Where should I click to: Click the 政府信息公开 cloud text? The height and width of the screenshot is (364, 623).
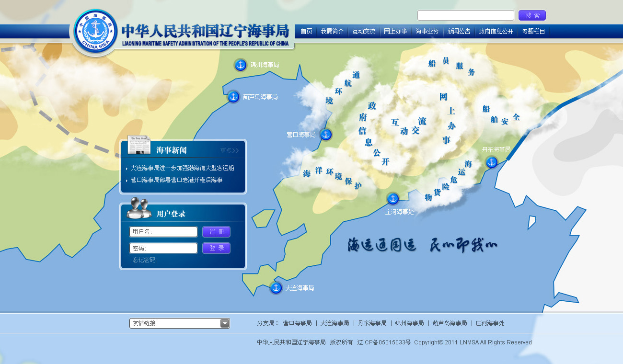[374, 134]
